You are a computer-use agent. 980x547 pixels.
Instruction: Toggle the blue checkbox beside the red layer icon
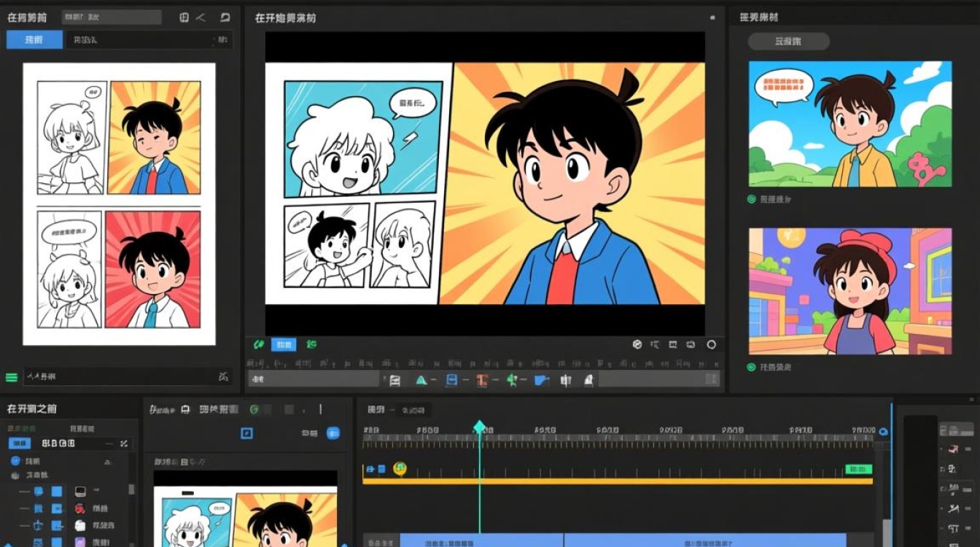tap(56, 508)
